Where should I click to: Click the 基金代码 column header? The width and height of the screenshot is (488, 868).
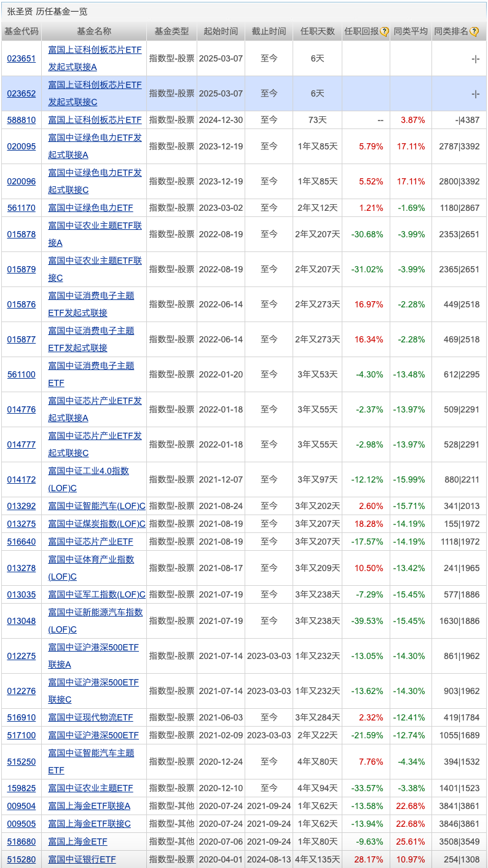22,31
